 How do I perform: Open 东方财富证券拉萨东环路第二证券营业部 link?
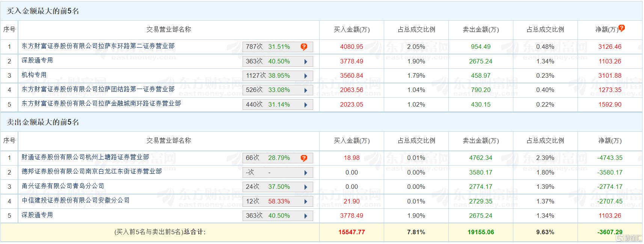[98, 46]
